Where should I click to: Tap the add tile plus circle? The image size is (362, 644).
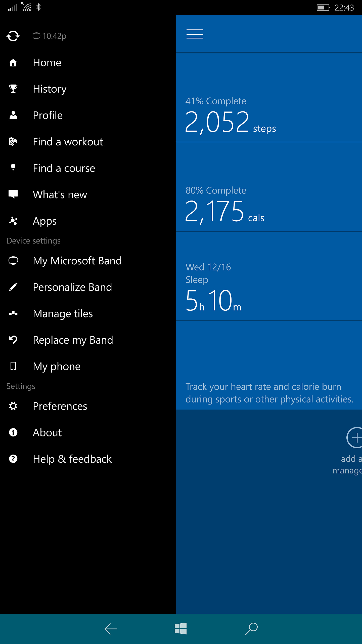click(354, 438)
